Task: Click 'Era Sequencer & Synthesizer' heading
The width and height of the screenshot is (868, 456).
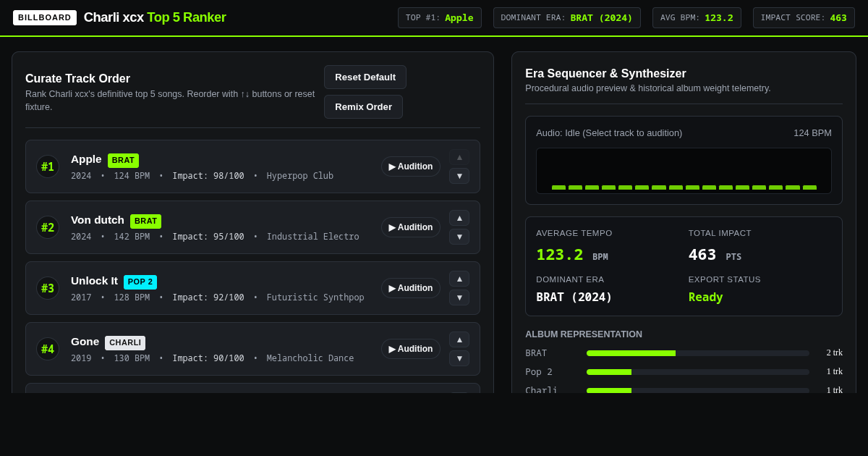Action: (605, 74)
